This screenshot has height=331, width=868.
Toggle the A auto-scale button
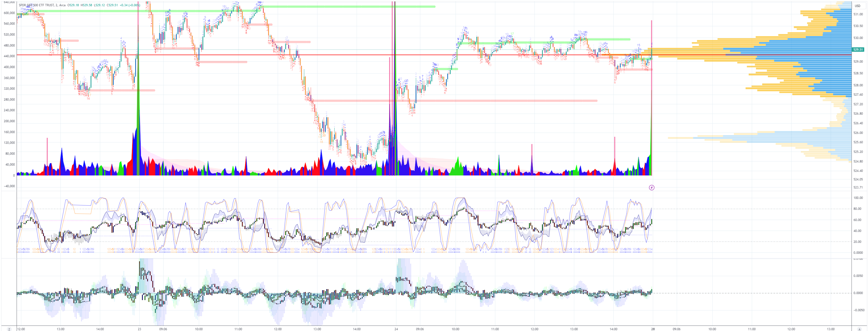859,329
